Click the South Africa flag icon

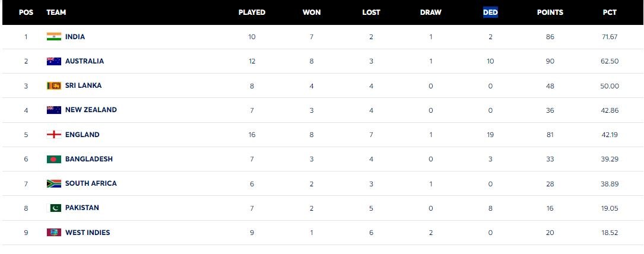click(x=54, y=183)
